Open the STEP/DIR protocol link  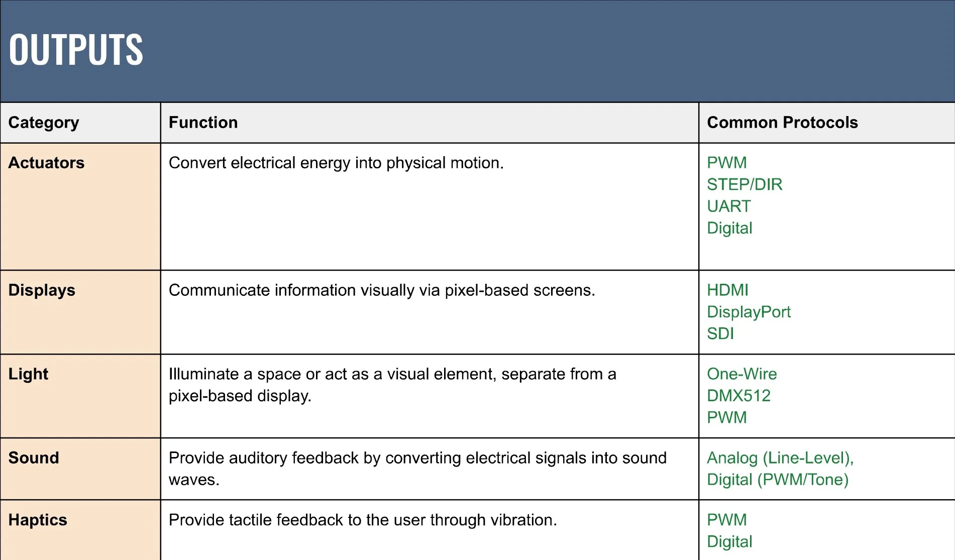[x=745, y=185]
